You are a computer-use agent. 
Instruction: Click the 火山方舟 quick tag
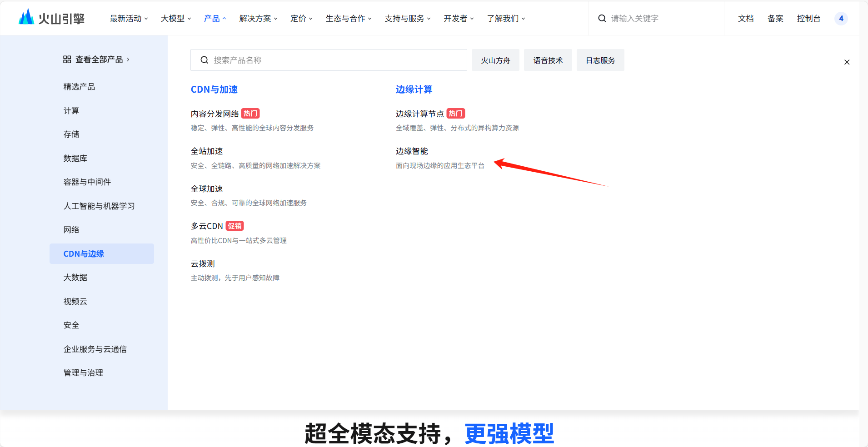coord(495,60)
